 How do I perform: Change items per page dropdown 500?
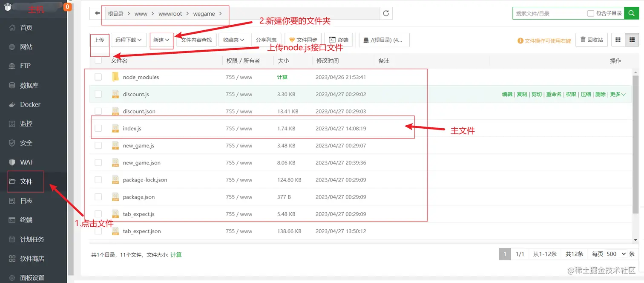(x=616, y=254)
